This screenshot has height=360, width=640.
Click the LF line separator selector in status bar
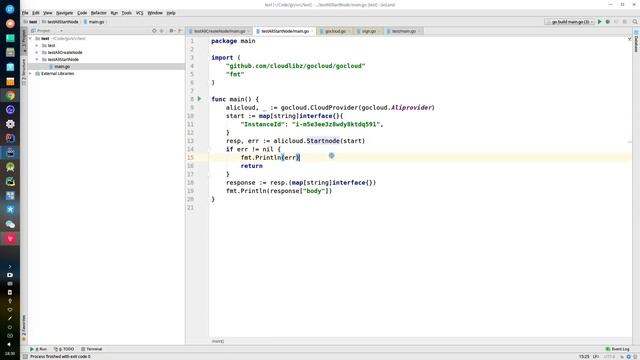click(596, 357)
